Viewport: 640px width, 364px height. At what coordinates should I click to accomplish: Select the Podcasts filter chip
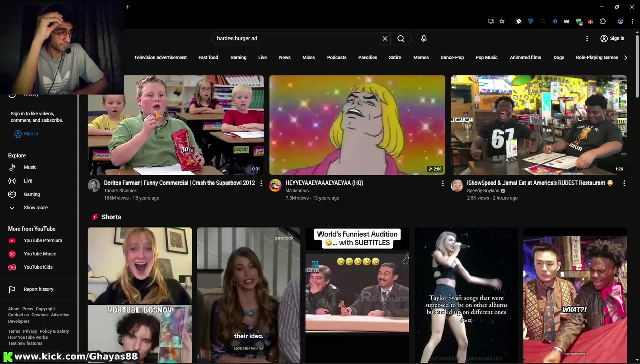(337, 58)
